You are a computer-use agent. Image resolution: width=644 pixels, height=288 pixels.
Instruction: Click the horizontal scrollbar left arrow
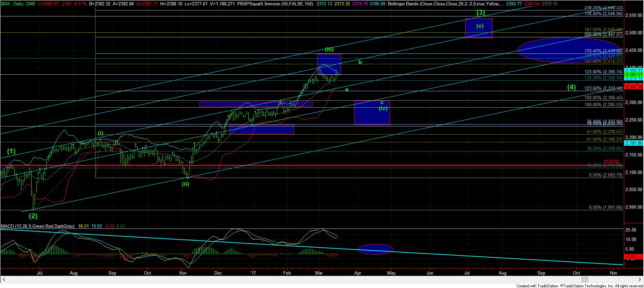click(4, 280)
